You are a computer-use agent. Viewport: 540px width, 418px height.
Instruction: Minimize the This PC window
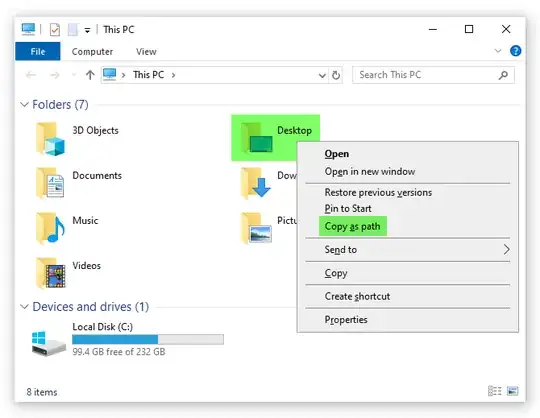point(433,29)
